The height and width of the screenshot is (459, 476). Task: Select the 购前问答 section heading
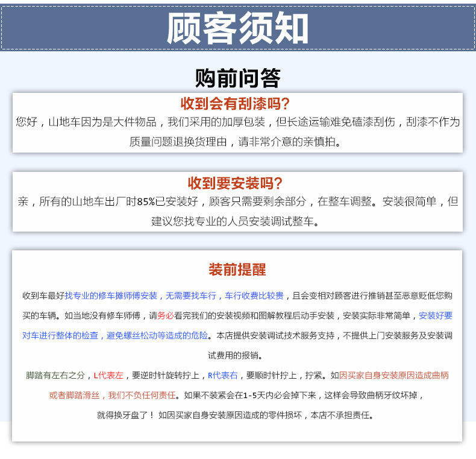coord(237,78)
